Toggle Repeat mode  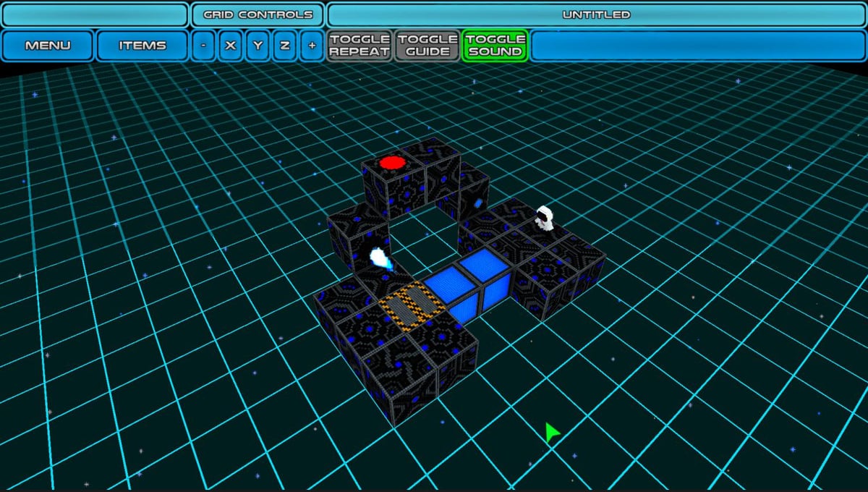coord(359,46)
